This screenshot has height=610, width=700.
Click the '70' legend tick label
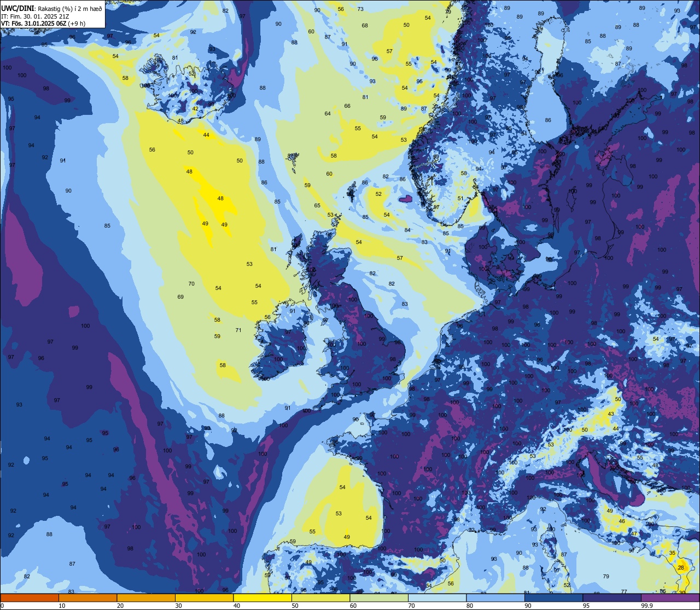tap(412, 606)
